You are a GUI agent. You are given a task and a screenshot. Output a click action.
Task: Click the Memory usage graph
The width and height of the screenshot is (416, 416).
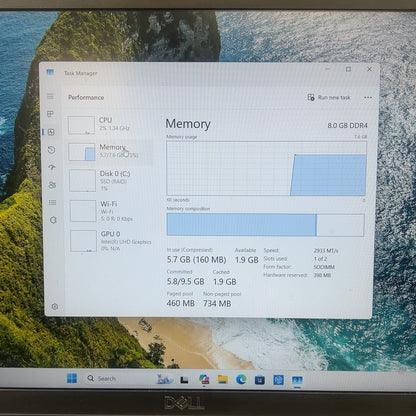click(x=266, y=168)
